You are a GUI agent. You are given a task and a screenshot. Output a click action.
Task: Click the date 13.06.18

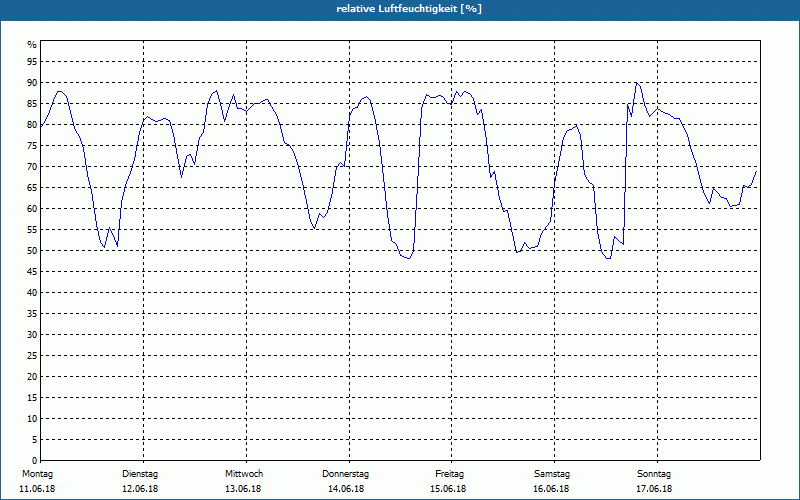click(243, 489)
